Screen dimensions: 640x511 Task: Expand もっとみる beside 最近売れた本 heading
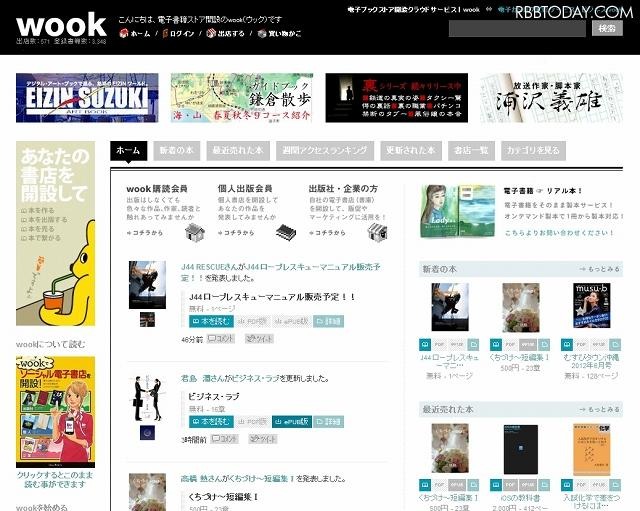coord(598,409)
